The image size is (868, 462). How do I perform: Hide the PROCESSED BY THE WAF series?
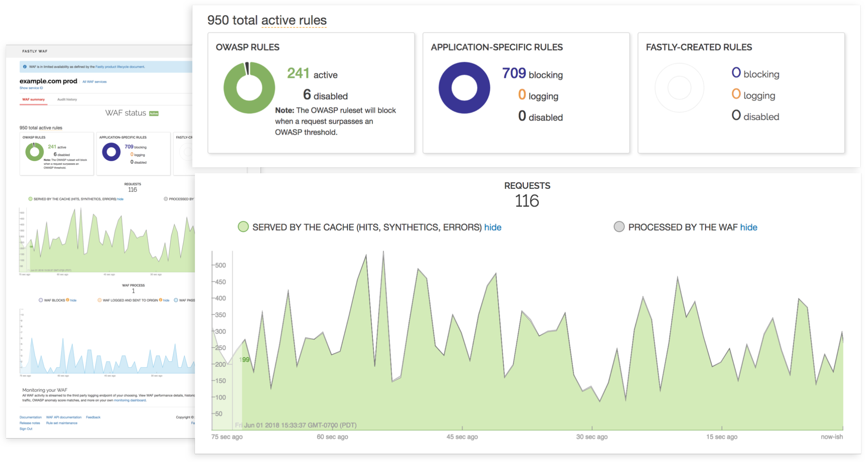pyautogui.click(x=748, y=227)
